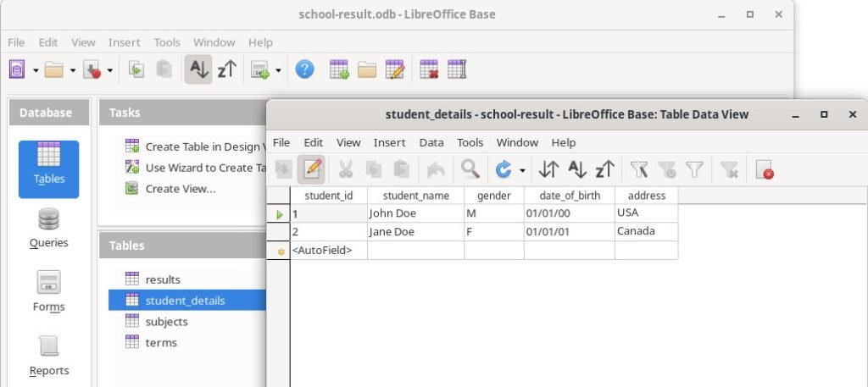Toggle Sort Ascending in main window toolbar

198,69
